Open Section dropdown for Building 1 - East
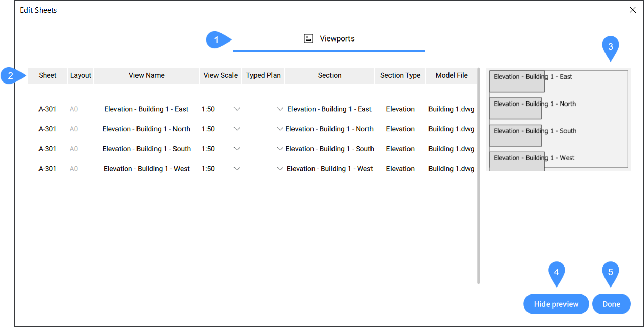 [x=280, y=109]
